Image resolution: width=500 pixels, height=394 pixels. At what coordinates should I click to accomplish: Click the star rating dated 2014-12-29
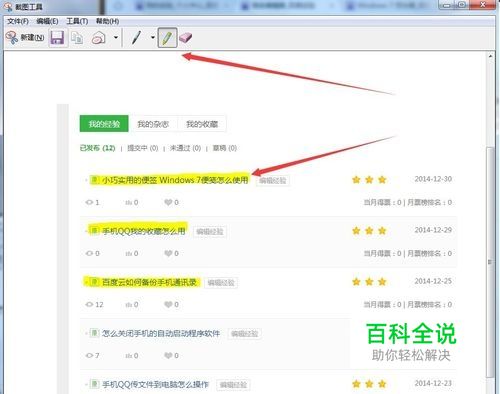pyautogui.click(x=369, y=231)
